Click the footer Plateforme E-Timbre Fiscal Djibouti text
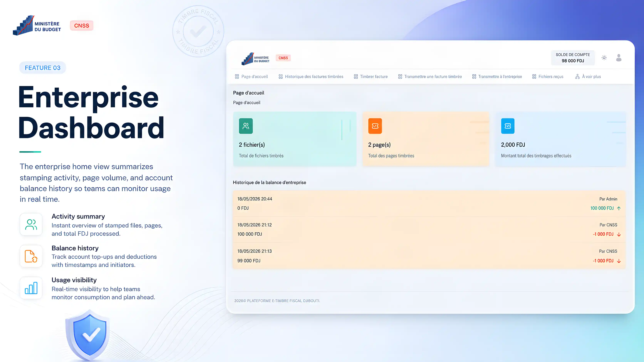Image resolution: width=644 pixels, height=362 pixels. pos(277,301)
